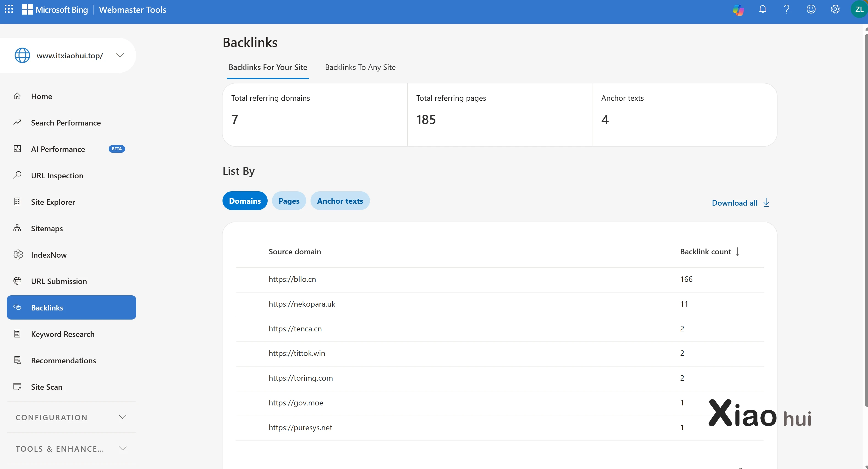Open the app launcher grid icon
Screen dimensions: 868x469
coord(9,9)
